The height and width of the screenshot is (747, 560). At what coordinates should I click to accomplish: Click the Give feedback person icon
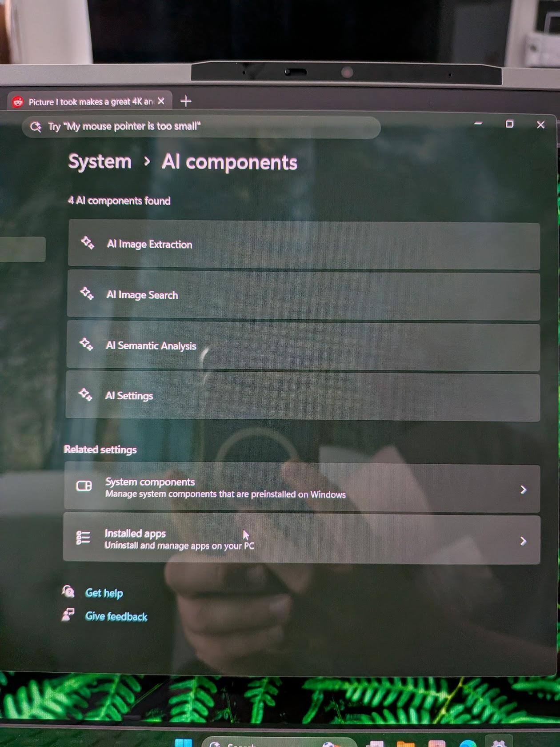pos(68,615)
